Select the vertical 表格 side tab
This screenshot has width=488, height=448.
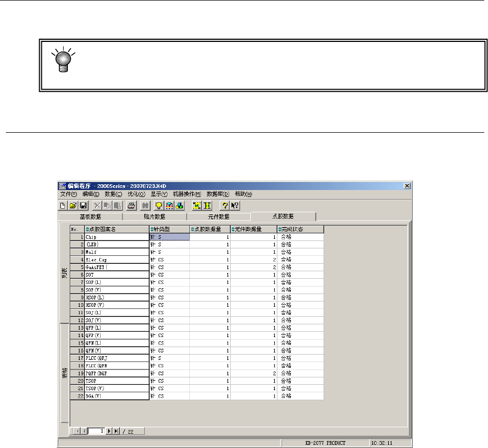[x=64, y=373]
